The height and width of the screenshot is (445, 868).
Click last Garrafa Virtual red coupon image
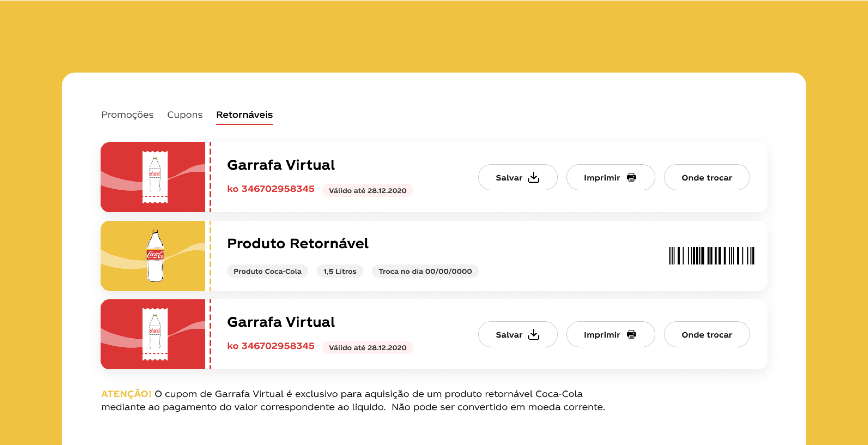click(153, 334)
